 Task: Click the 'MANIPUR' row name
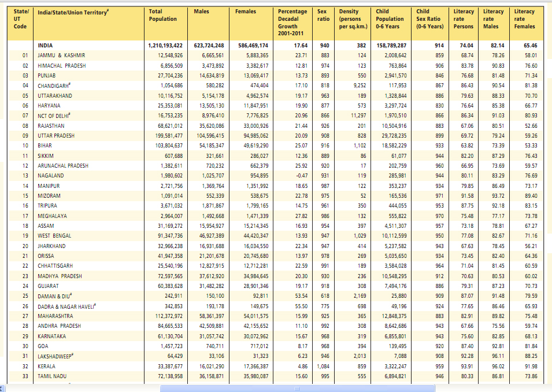point(49,186)
